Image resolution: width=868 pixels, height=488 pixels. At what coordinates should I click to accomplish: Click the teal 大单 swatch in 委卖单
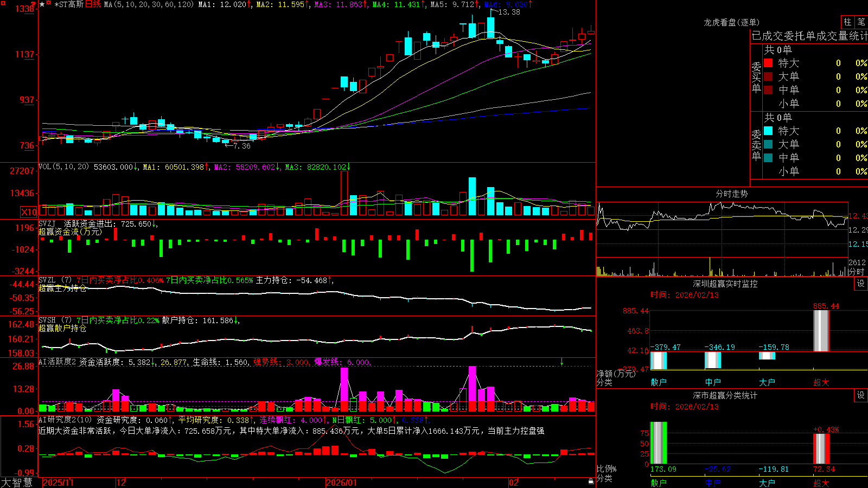(x=768, y=144)
